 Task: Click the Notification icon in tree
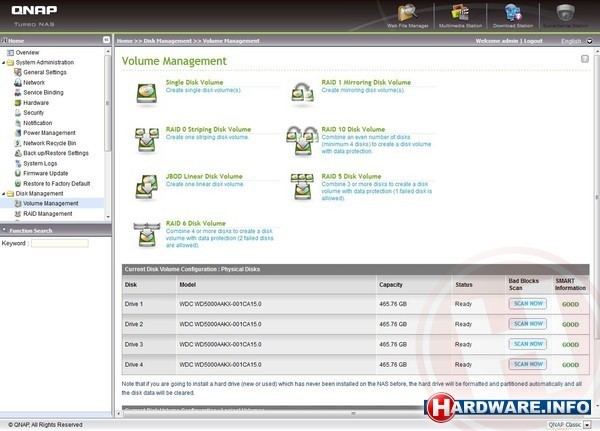18,123
